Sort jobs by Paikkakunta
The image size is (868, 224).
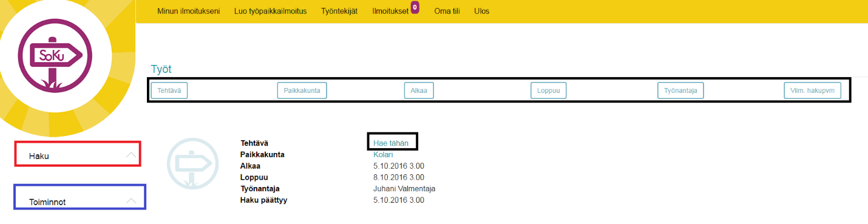[302, 90]
